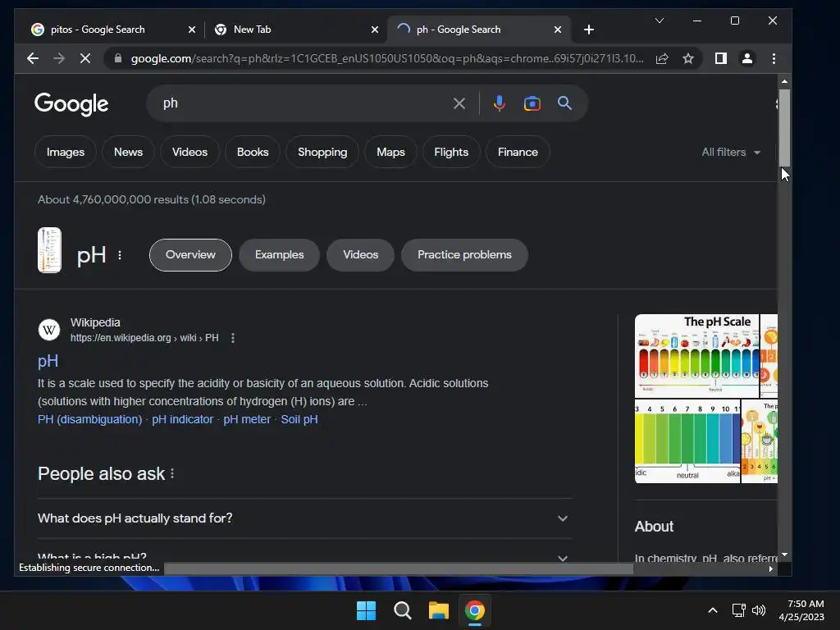Viewport: 840px width, 630px height.
Task: Click the address bar URL
Action: tap(387, 58)
